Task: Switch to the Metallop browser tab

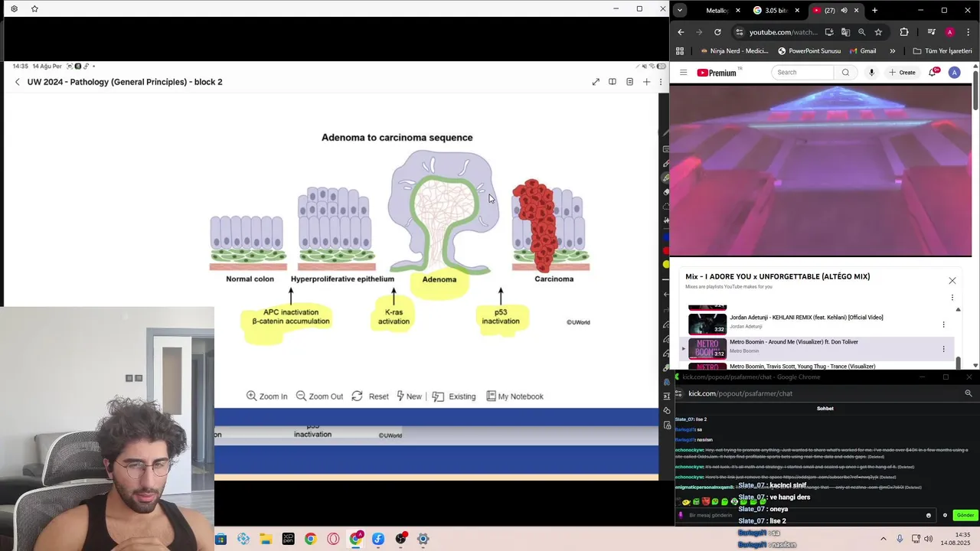Action: tap(717, 10)
